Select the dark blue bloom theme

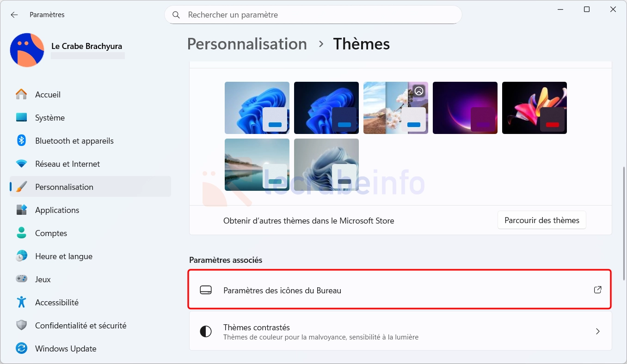pyautogui.click(x=326, y=108)
